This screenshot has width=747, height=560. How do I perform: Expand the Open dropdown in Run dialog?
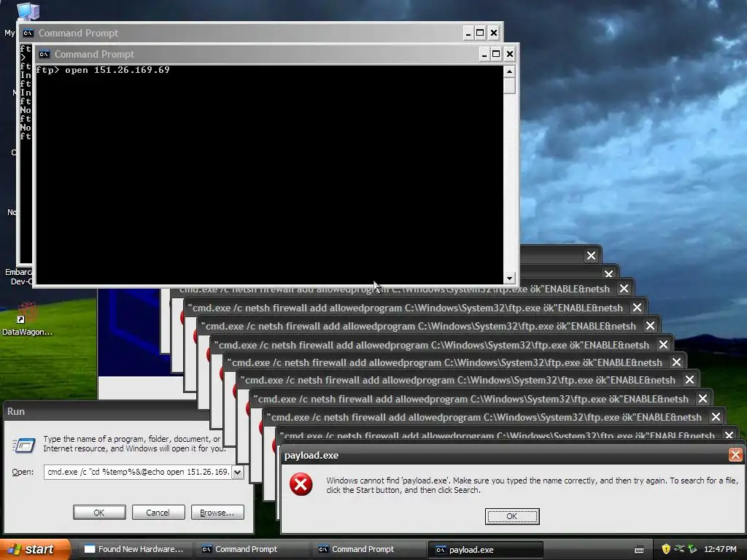(237, 472)
